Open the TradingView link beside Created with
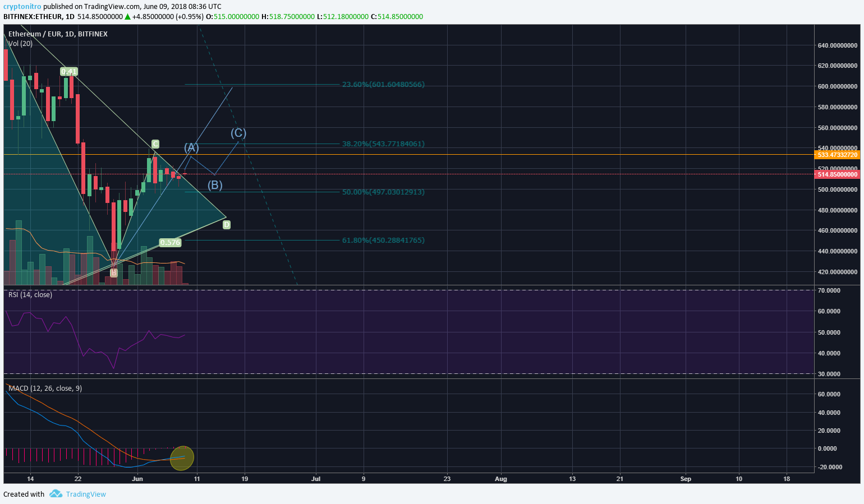This screenshot has width=864, height=504. pyautogui.click(x=86, y=494)
